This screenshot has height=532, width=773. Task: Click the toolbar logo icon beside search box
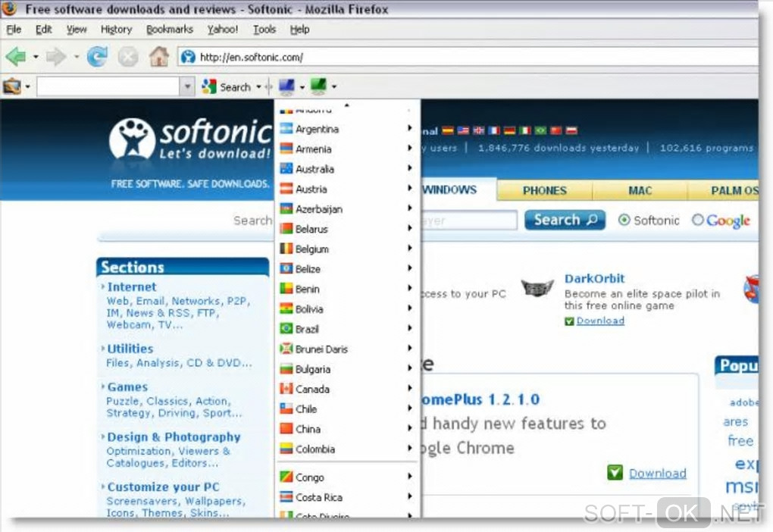coord(12,87)
